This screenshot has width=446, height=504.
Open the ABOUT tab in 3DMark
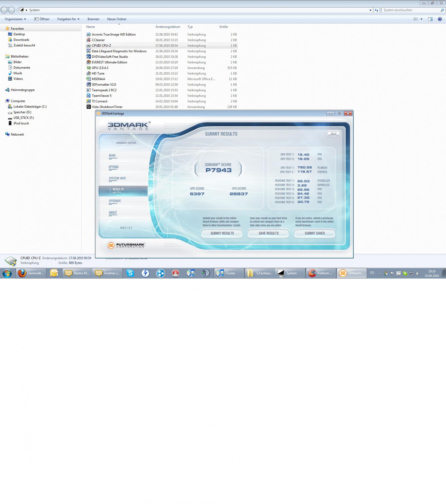point(123,214)
